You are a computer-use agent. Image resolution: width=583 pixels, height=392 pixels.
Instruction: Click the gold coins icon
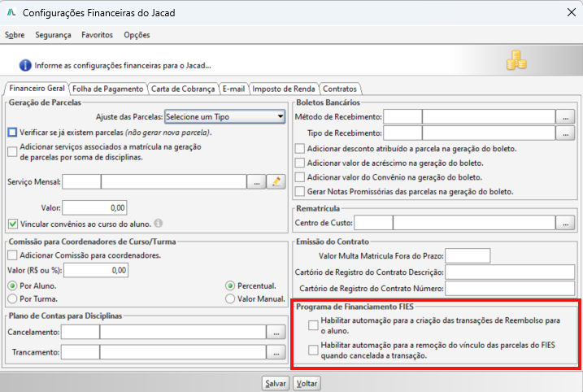click(x=516, y=60)
